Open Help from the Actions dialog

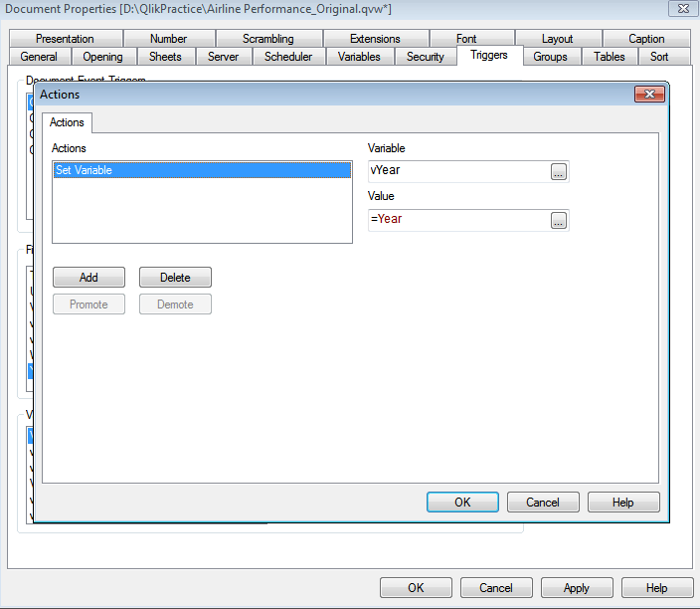pyautogui.click(x=623, y=503)
